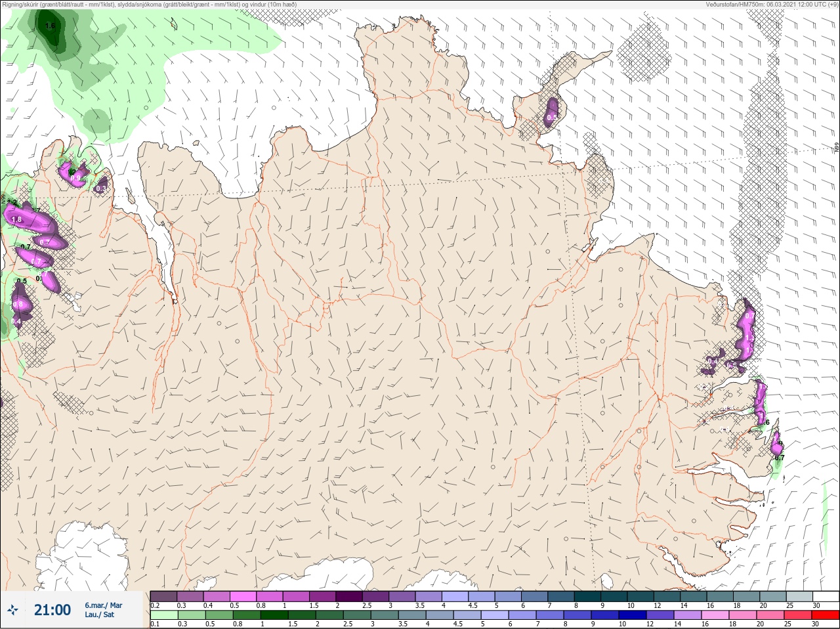Select the dark green 1–1.5 swatch in the bottom legend row

coord(274,615)
